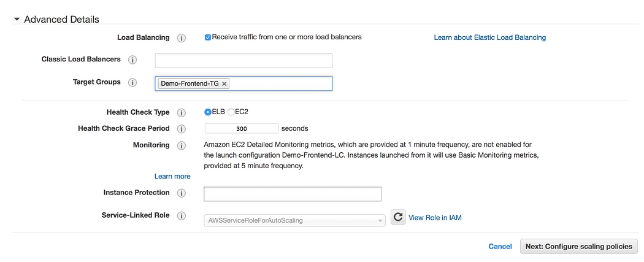Remove the Demo-Frontend-TG target group tag

pos(224,83)
